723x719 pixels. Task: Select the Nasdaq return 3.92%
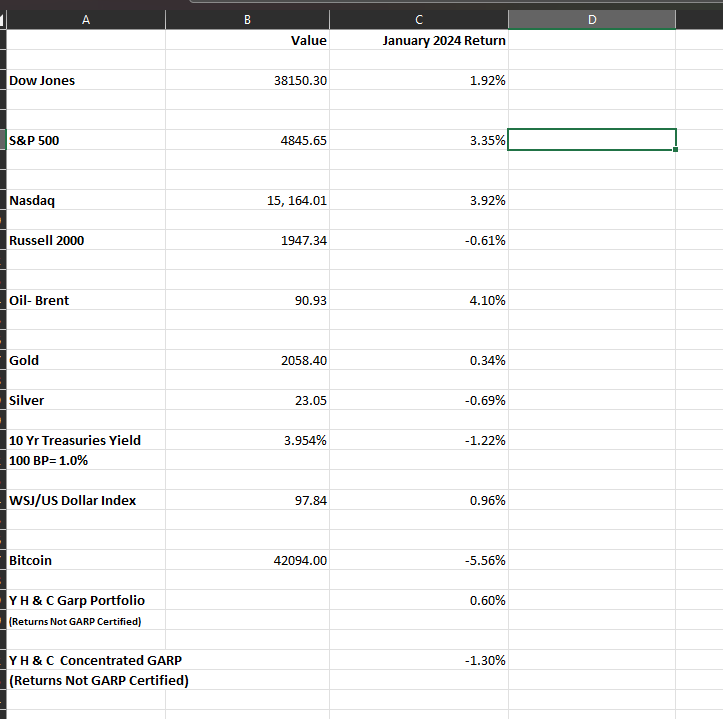click(x=419, y=200)
